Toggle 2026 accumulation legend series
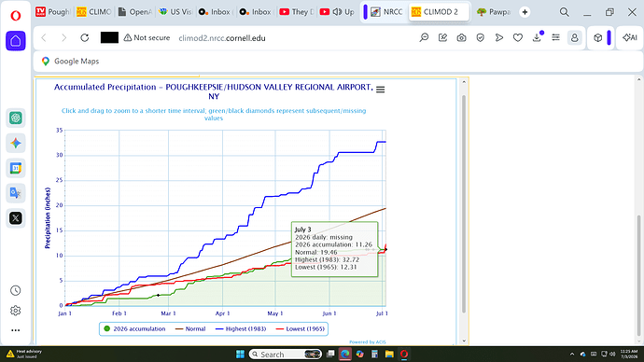This screenshot has width=644, height=362. pyautogui.click(x=134, y=328)
